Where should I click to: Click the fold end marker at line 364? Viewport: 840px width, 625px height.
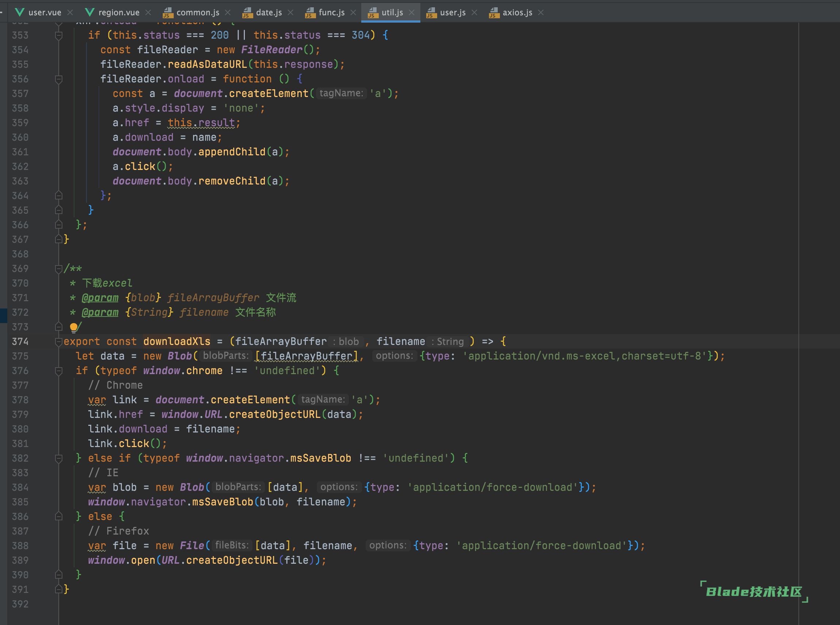click(x=59, y=195)
